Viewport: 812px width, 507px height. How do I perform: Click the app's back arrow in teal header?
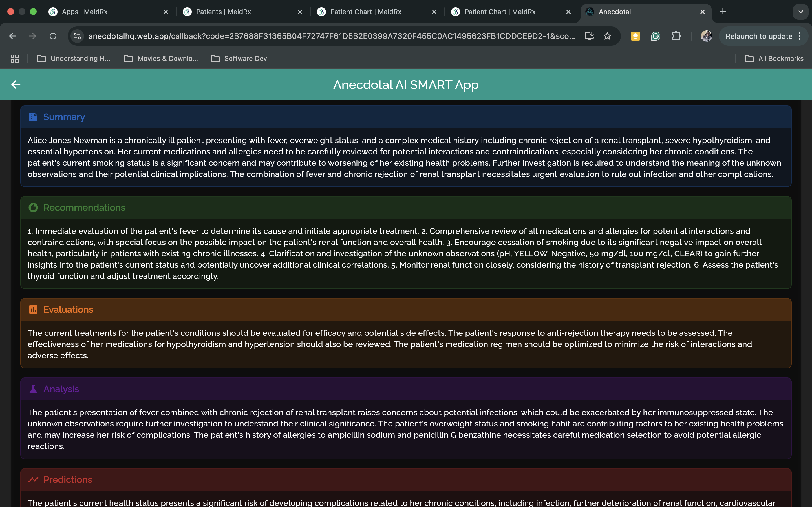16,84
